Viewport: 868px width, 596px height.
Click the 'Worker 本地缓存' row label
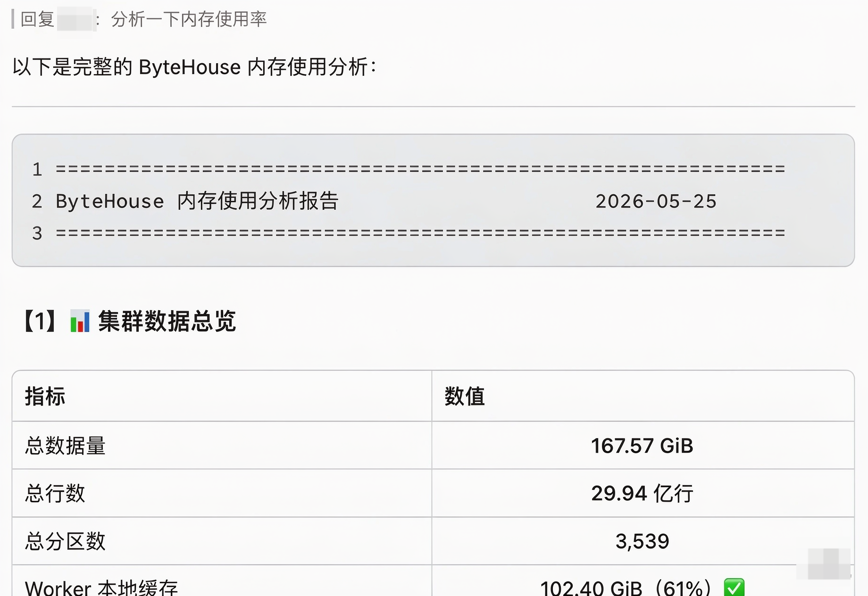(101, 588)
